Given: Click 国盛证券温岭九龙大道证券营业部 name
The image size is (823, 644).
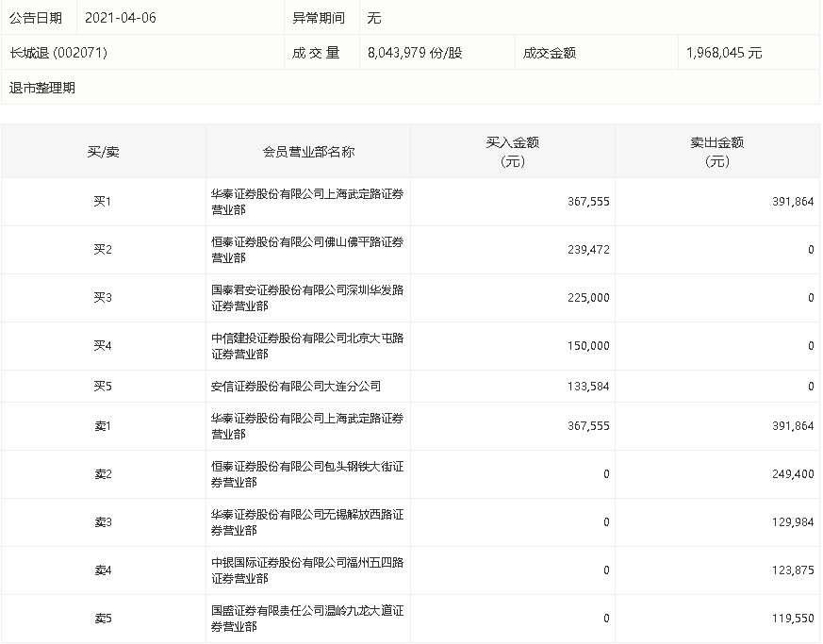Looking at the screenshot, I should click(307, 619).
